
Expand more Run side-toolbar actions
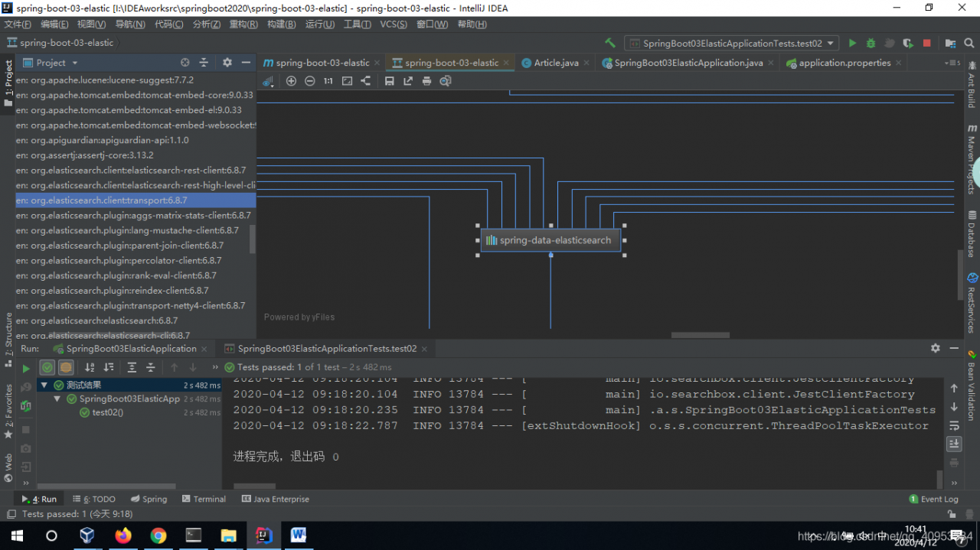(x=26, y=483)
